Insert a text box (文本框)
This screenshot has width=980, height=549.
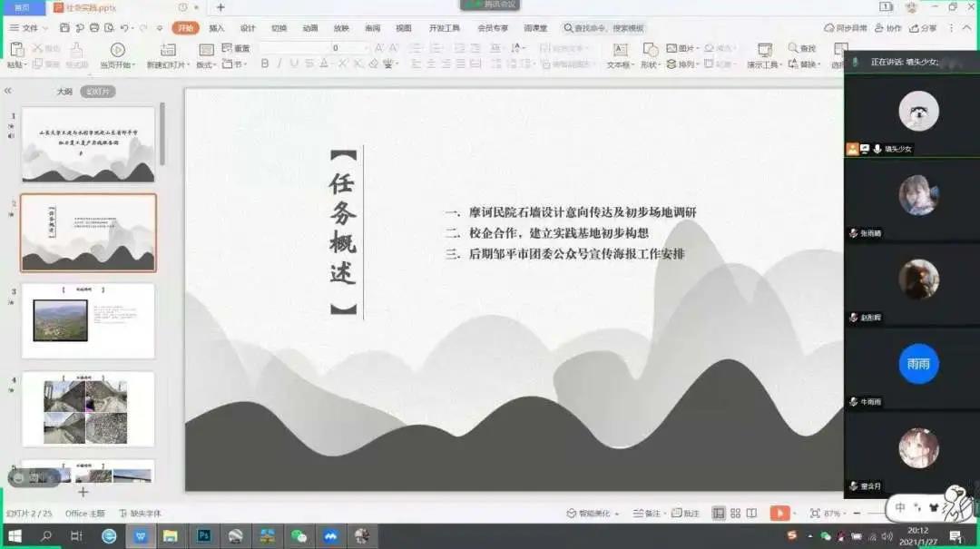[x=621, y=51]
